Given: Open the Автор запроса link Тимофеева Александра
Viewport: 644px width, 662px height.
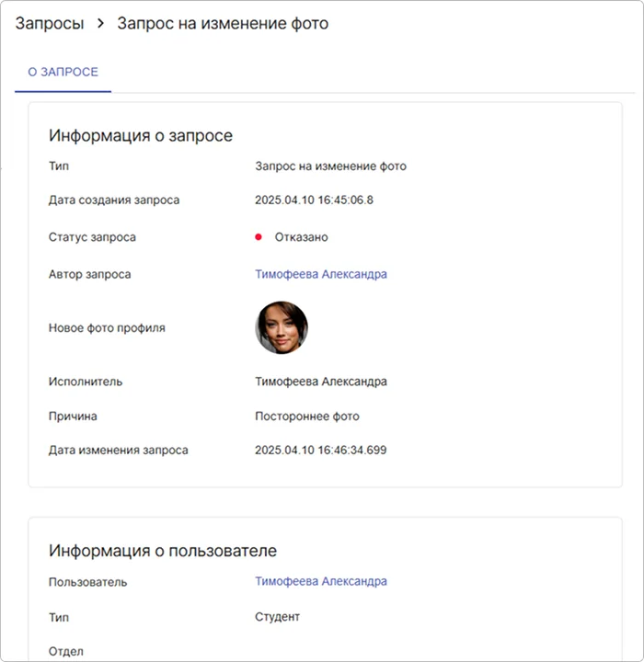Looking at the screenshot, I should coord(320,274).
